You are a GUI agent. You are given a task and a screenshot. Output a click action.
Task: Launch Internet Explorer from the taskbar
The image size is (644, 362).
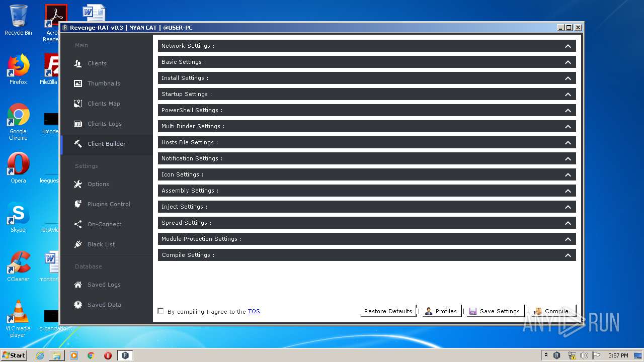[40, 355]
